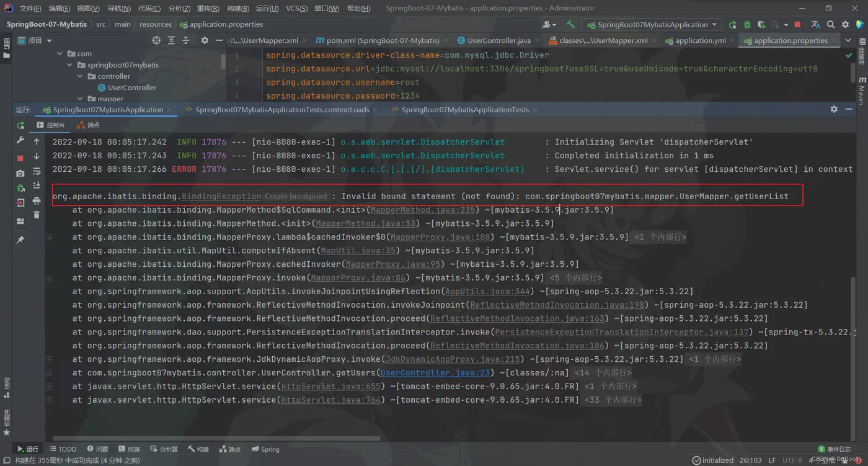Print console output with printer icon
This screenshot has width=868, height=466.
click(37, 200)
